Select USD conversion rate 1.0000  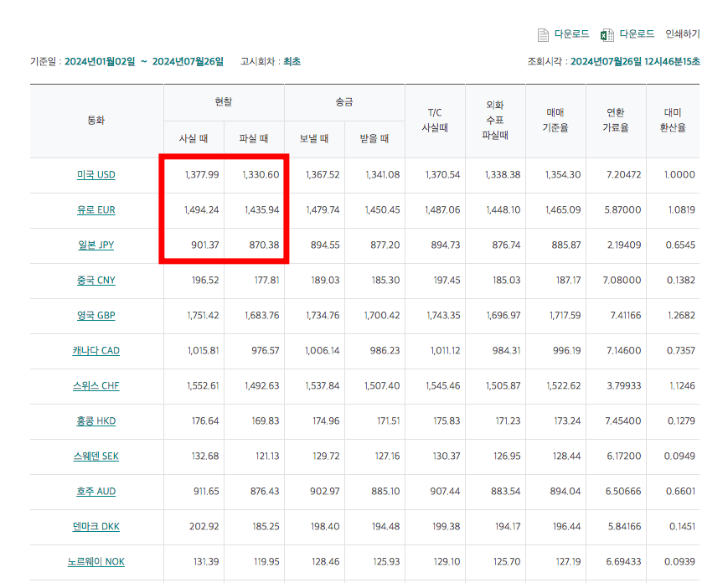pyautogui.click(x=679, y=175)
